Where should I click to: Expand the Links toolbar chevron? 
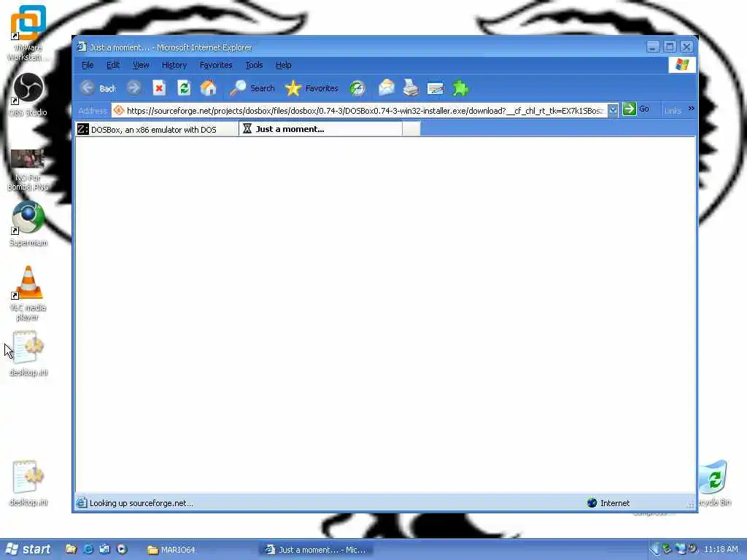(692, 109)
